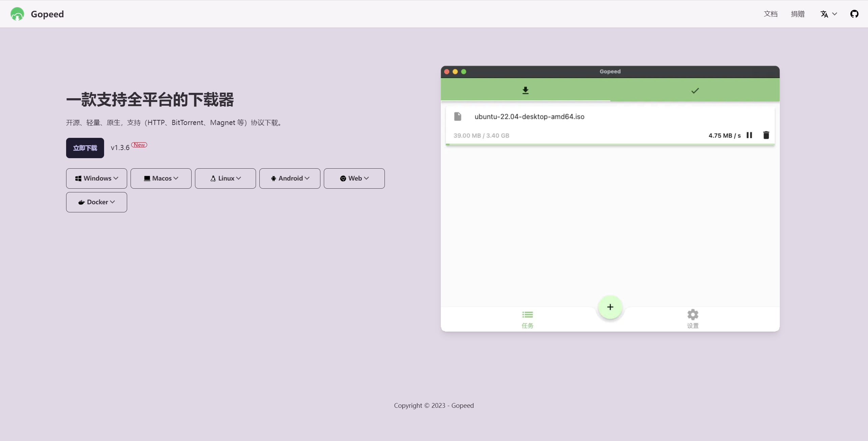Open the Docker download dropdown
The width and height of the screenshot is (868, 441).
point(97,202)
